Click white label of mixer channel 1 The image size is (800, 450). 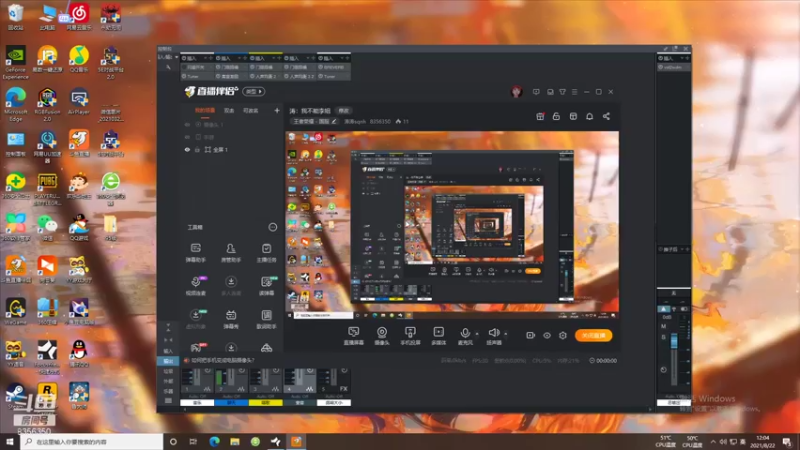(197, 403)
